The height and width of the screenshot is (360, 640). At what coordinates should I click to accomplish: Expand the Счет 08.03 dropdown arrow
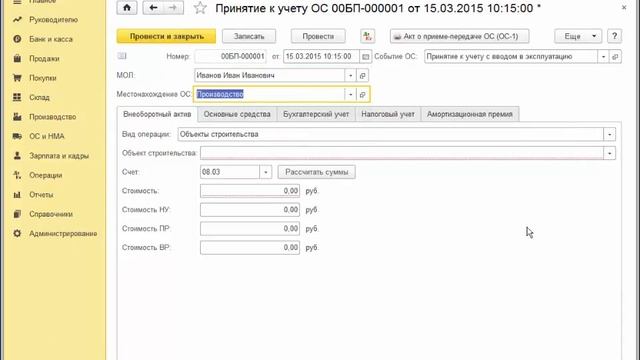tap(266, 172)
